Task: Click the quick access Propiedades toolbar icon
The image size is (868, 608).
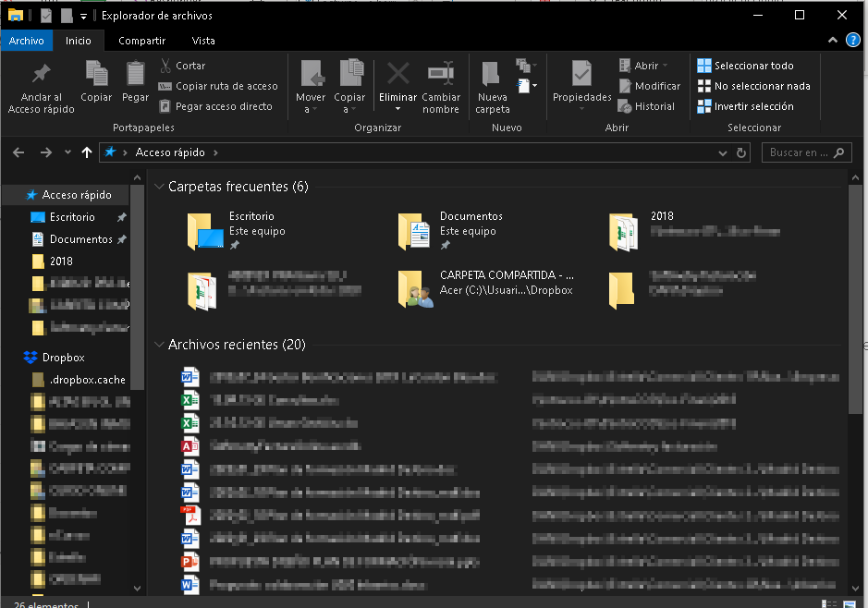Action: pyautogui.click(x=46, y=16)
